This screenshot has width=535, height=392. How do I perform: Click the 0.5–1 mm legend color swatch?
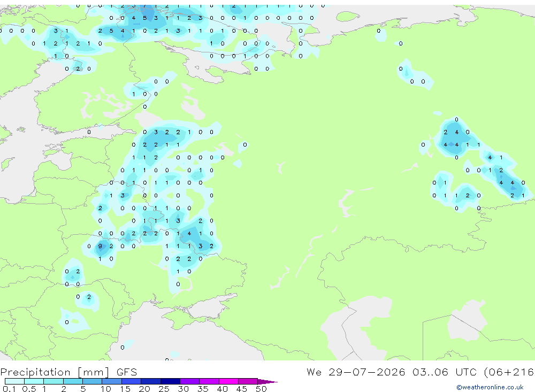point(34,381)
